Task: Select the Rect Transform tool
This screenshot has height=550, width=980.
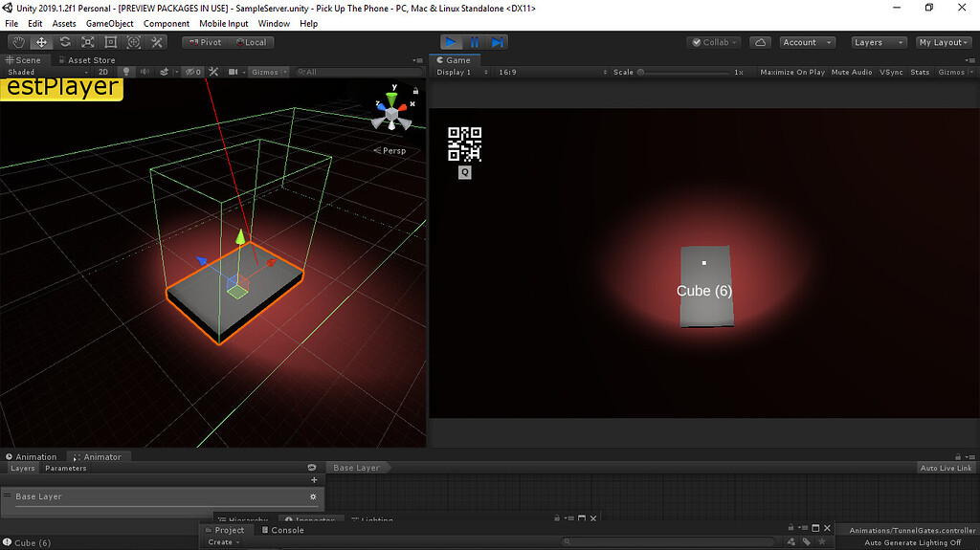Action: coord(111,42)
